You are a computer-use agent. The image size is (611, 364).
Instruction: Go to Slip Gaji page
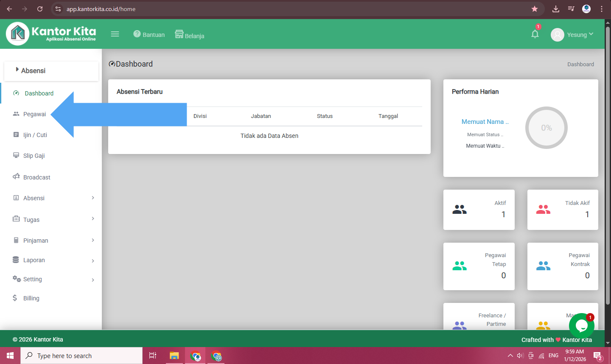[34, 156]
